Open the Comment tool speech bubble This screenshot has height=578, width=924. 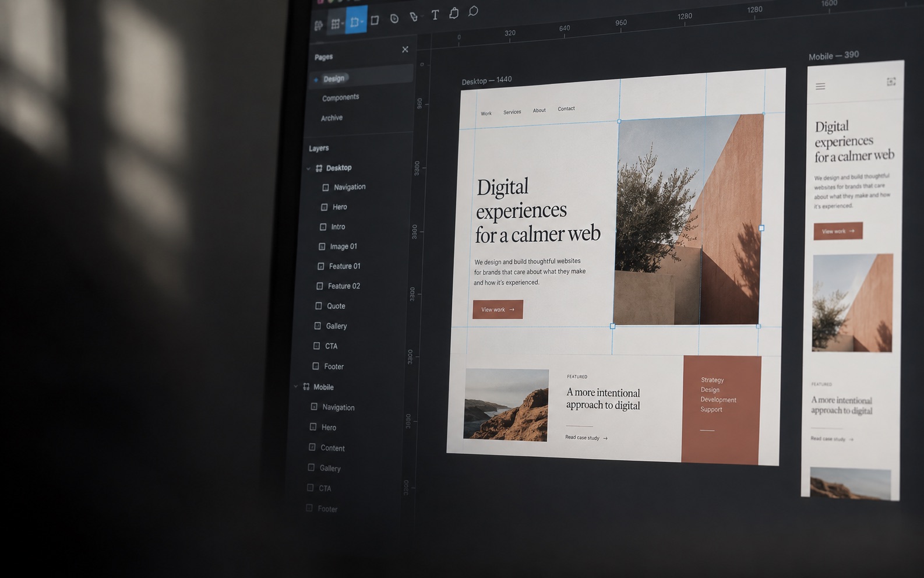(x=473, y=11)
